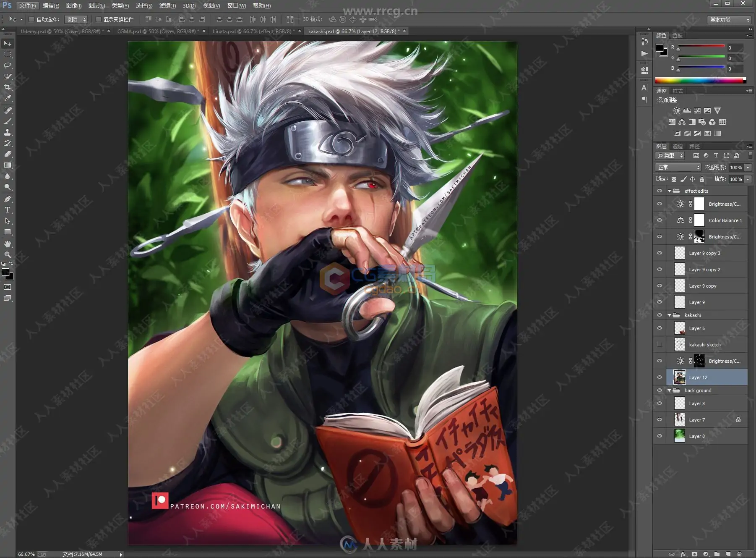This screenshot has height=558, width=756.
Task: Select the History Brush tool
Action: tap(8, 143)
